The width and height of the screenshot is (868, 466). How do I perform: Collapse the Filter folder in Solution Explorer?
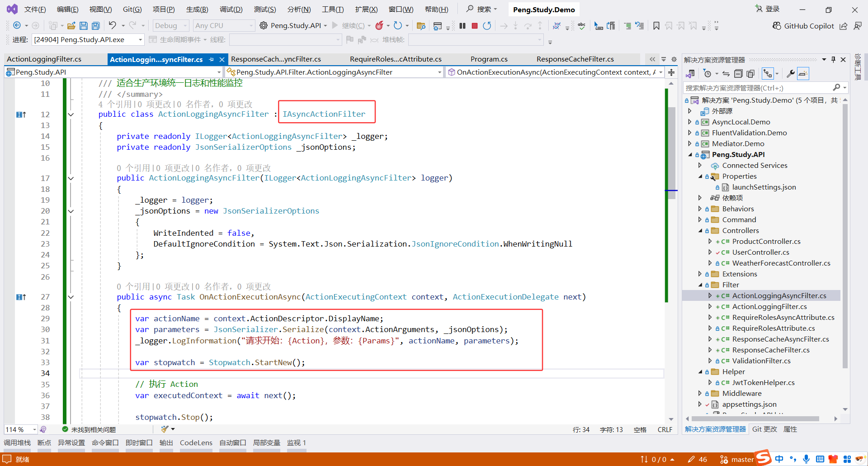point(700,285)
